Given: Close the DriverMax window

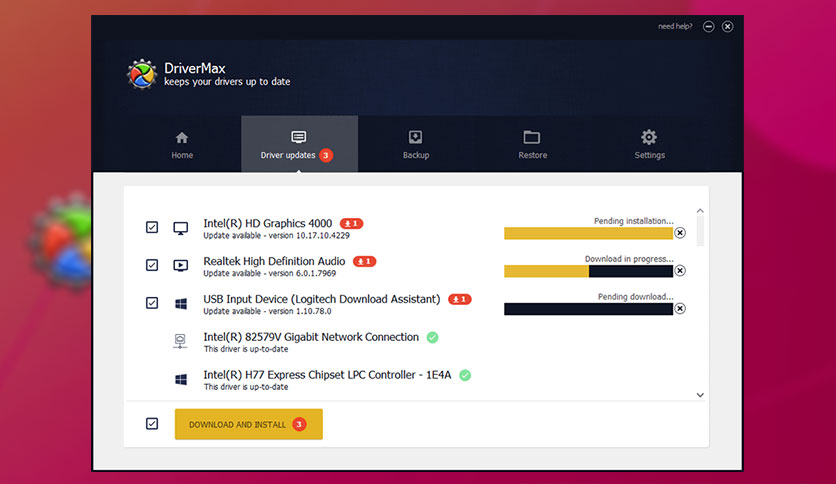Looking at the screenshot, I should click(727, 26).
